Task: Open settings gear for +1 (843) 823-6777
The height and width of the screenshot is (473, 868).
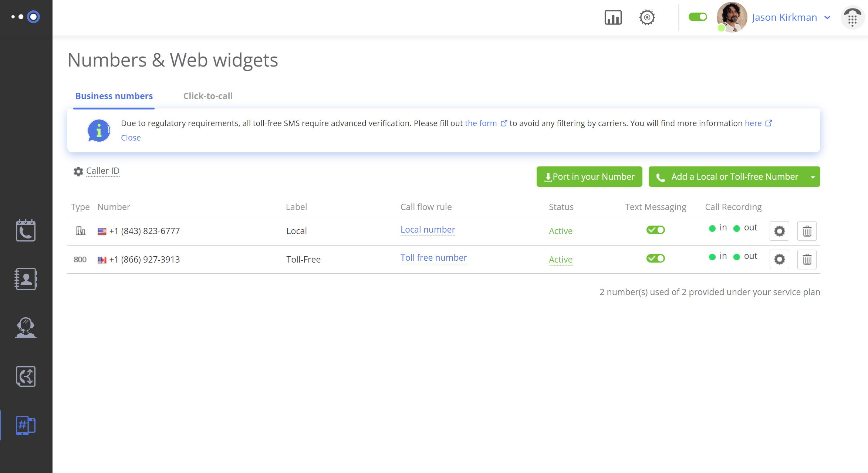Action: [x=779, y=231]
